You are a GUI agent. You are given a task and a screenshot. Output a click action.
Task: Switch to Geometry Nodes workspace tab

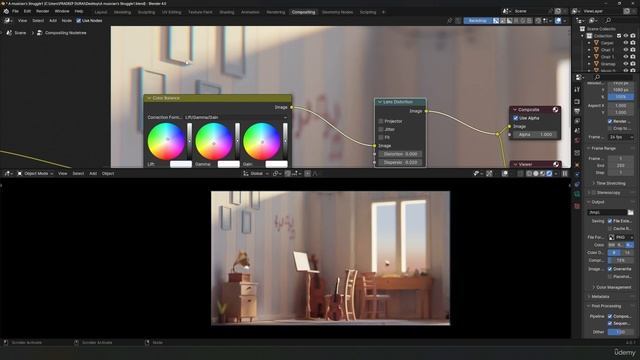pyautogui.click(x=338, y=12)
